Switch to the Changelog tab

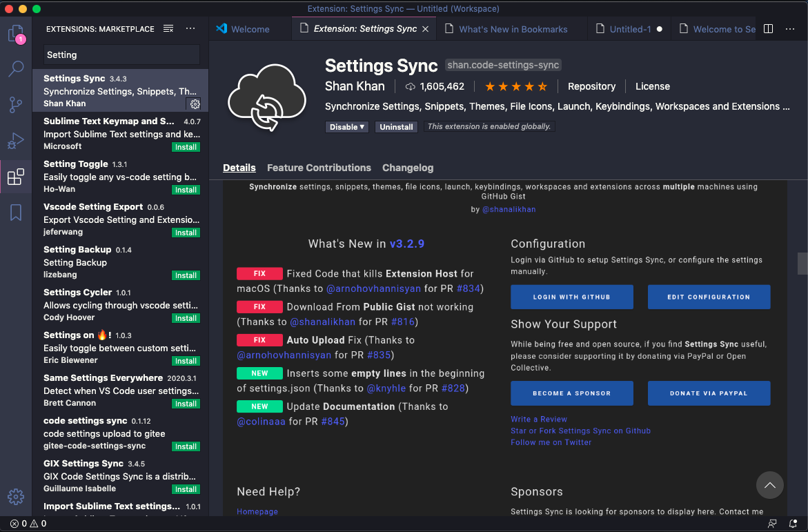pyautogui.click(x=408, y=168)
